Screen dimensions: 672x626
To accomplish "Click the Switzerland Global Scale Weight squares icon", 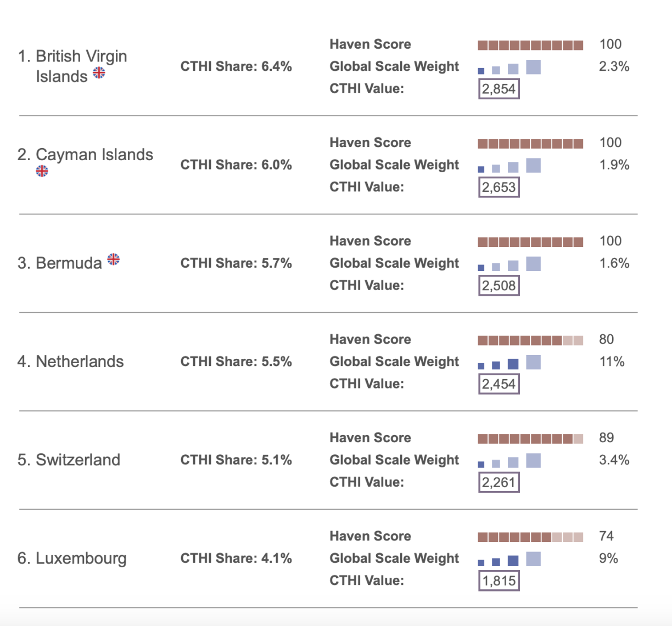I will click(x=509, y=461).
